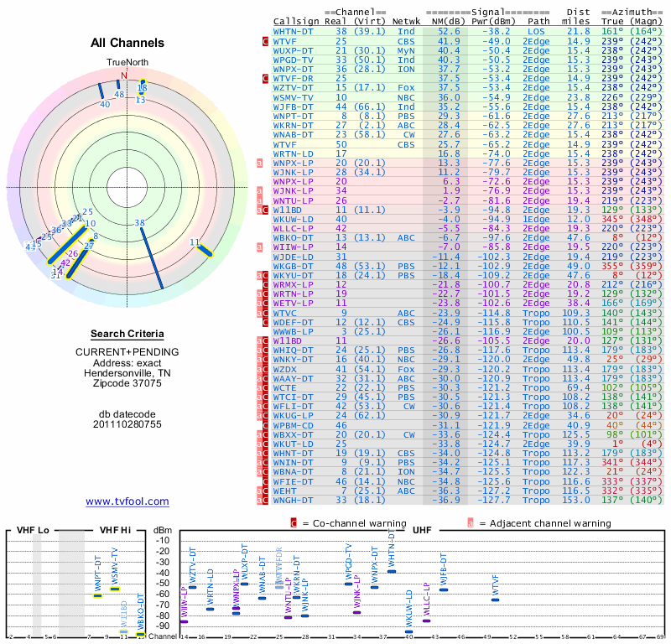Click the WSMV-TV marker in VHF Hi chart
The width and height of the screenshot is (671, 644).
click(115, 589)
